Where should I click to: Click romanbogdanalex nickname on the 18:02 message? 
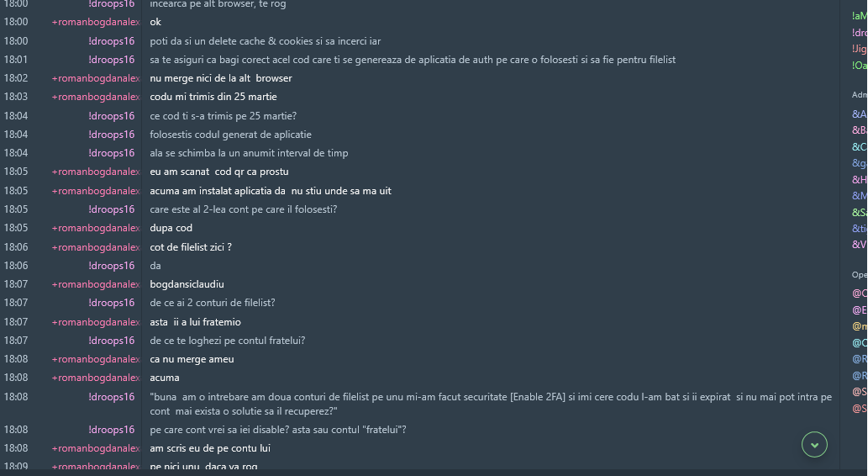point(96,78)
